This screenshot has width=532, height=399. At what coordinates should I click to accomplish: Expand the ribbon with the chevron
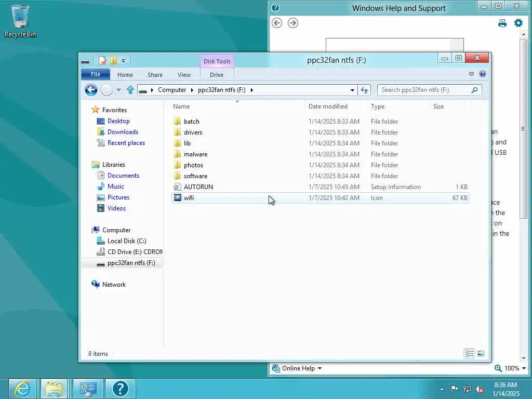(x=471, y=74)
